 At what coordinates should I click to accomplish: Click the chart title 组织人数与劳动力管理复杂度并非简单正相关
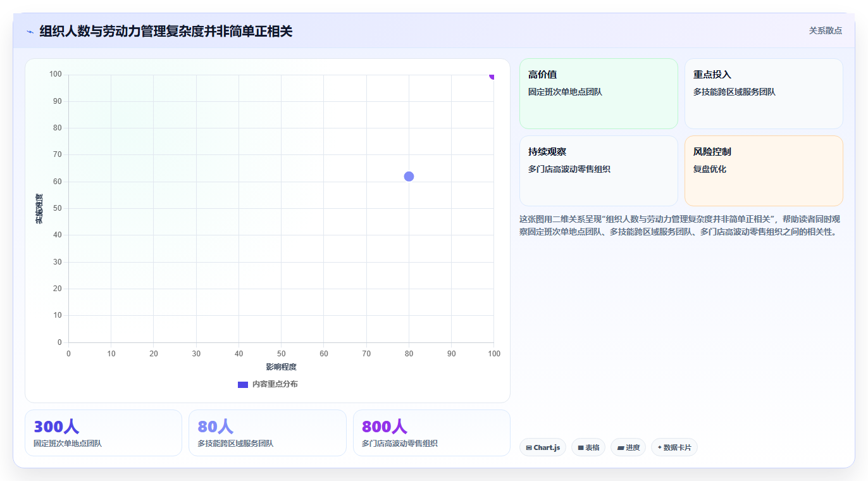point(166,31)
